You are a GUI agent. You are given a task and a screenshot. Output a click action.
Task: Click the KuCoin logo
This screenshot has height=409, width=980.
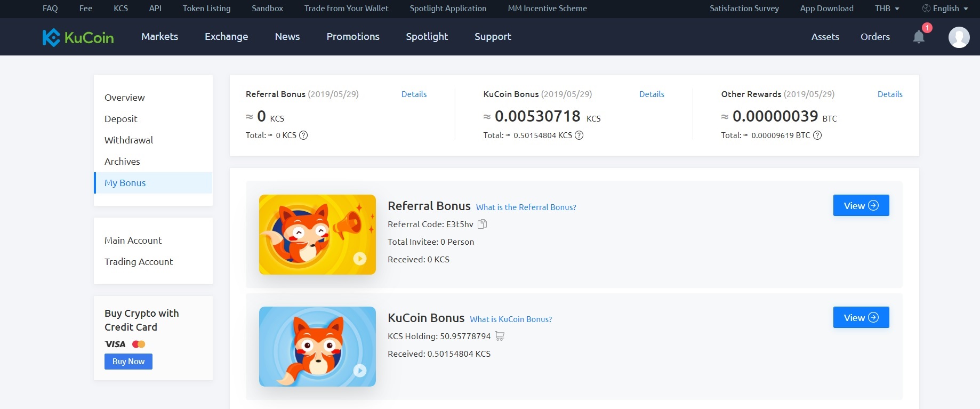(78, 37)
